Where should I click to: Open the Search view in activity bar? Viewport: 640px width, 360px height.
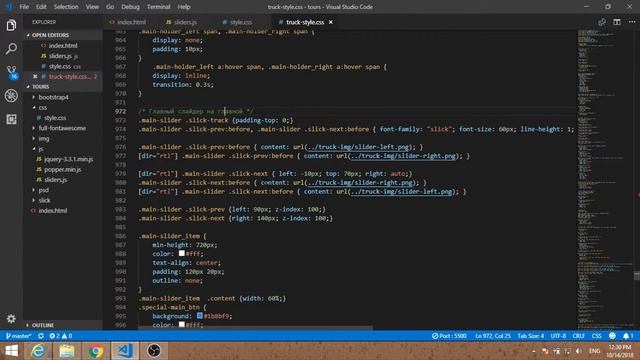tap(11, 49)
